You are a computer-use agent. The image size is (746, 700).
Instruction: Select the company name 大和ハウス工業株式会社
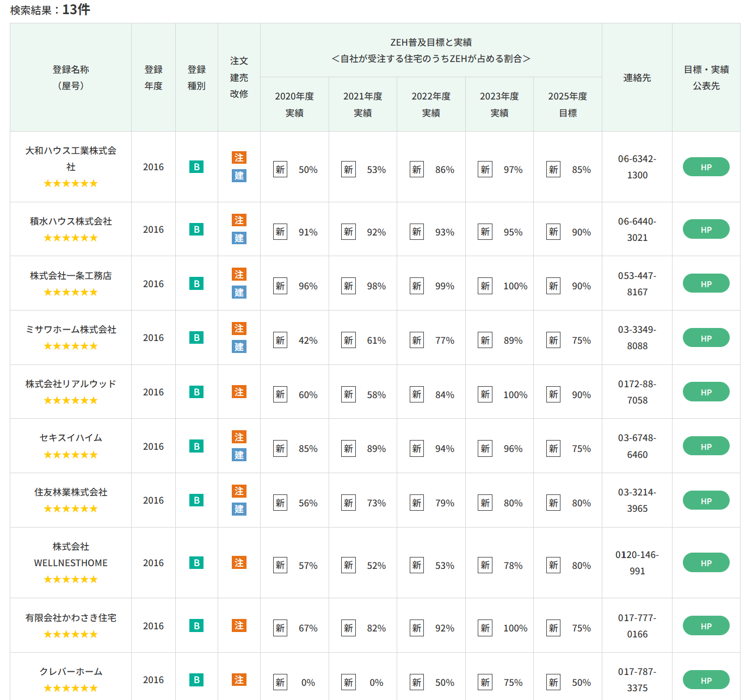(x=71, y=159)
